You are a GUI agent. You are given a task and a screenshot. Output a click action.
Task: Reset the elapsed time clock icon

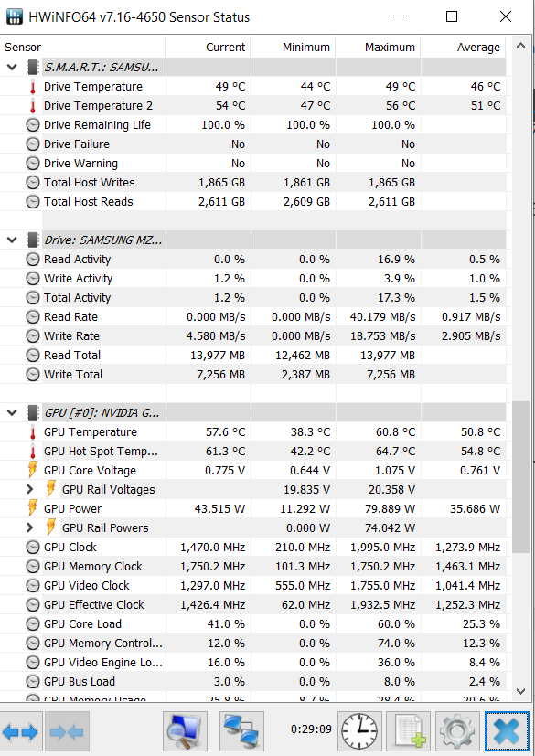click(x=359, y=732)
